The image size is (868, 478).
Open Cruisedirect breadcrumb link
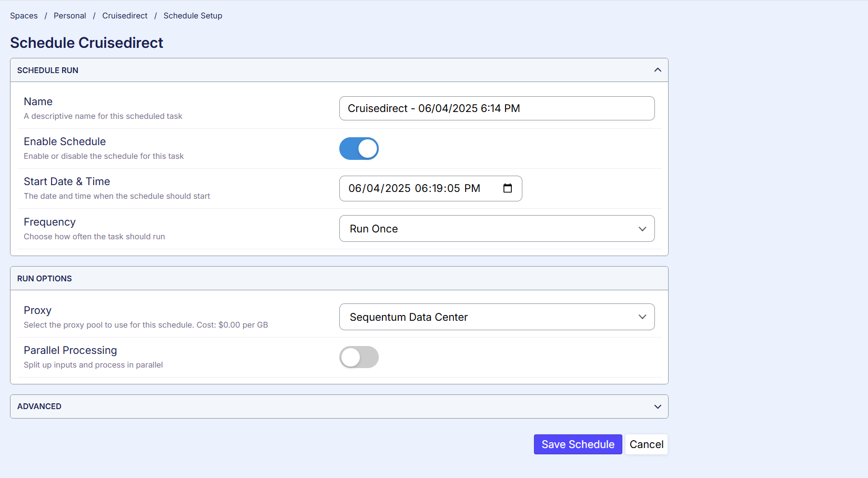pos(125,16)
